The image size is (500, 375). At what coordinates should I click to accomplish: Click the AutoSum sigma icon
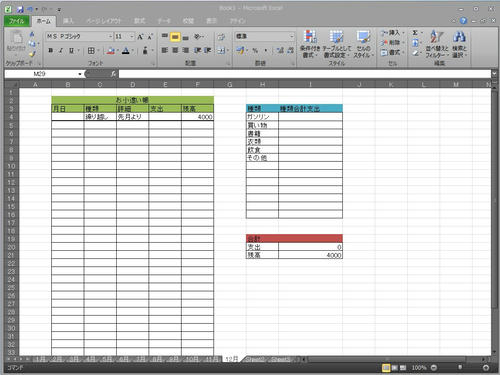coord(415,33)
